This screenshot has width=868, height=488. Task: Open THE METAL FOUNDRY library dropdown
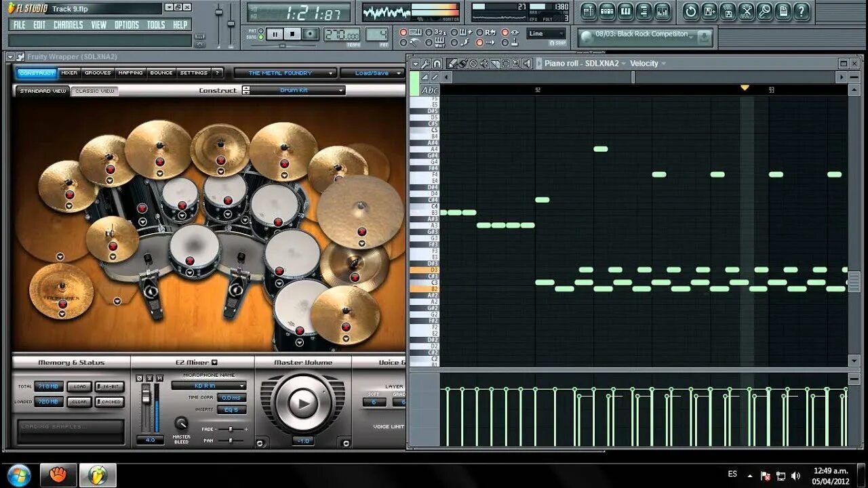[x=285, y=73]
